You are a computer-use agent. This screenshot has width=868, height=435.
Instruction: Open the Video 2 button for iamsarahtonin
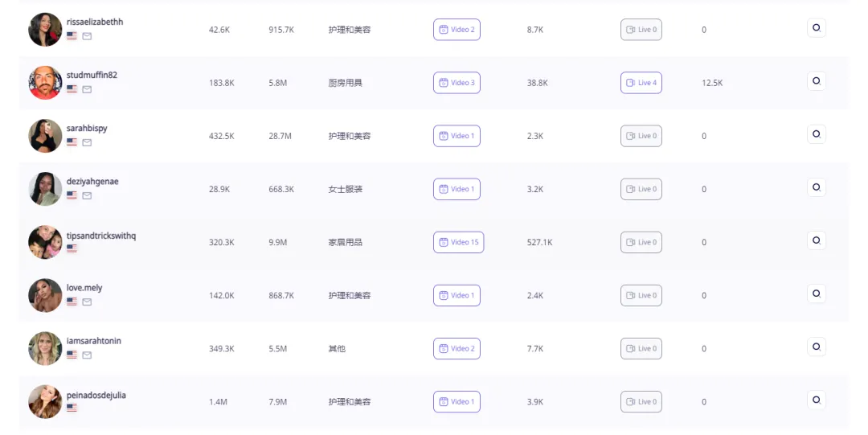(457, 348)
